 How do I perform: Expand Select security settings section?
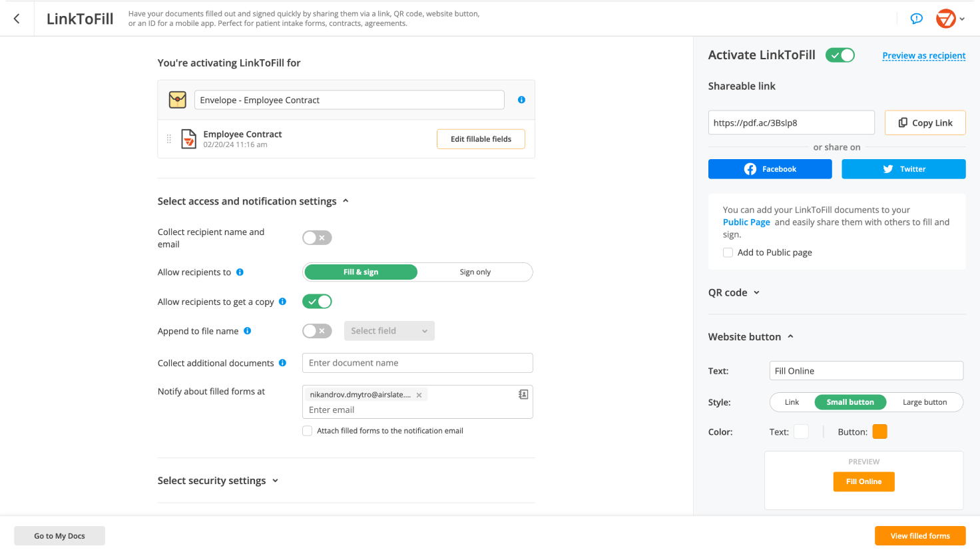(218, 481)
